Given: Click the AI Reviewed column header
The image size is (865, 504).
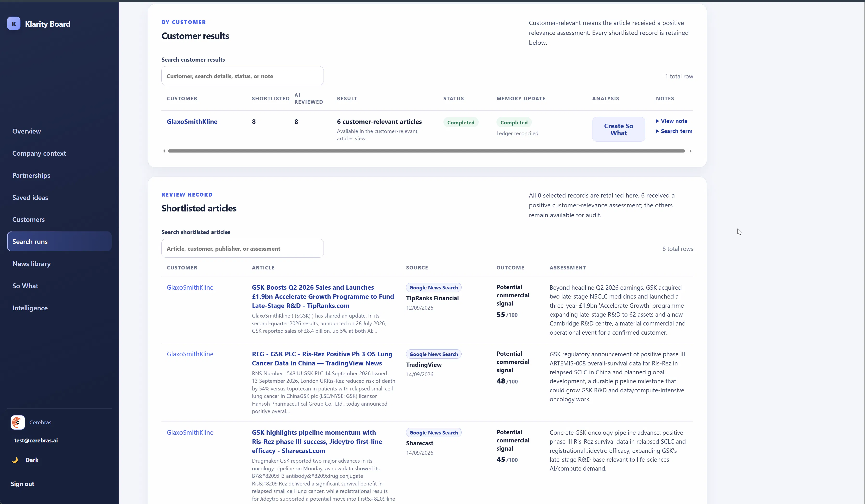Looking at the screenshot, I should pos(309,99).
